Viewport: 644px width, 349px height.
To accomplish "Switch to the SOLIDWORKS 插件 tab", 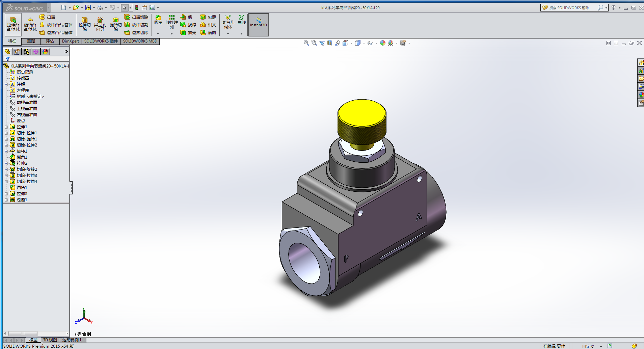I will coord(101,41).
